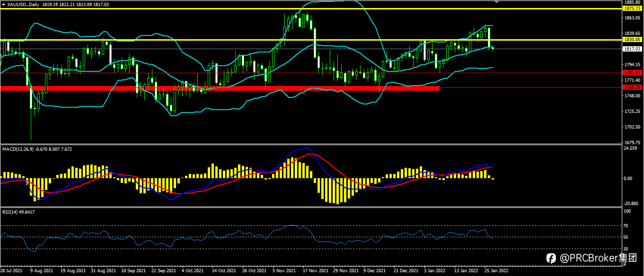Select the thick red support zone rectangle

coord(220,88)
